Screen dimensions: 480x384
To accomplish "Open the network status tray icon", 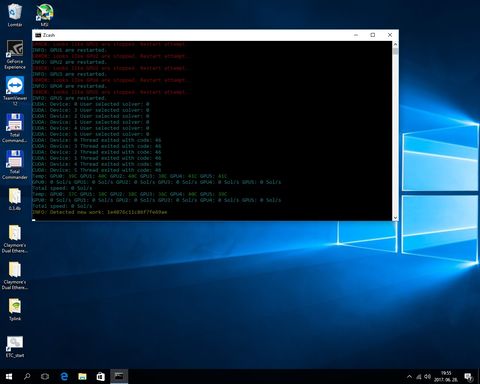I will point(419,377).
